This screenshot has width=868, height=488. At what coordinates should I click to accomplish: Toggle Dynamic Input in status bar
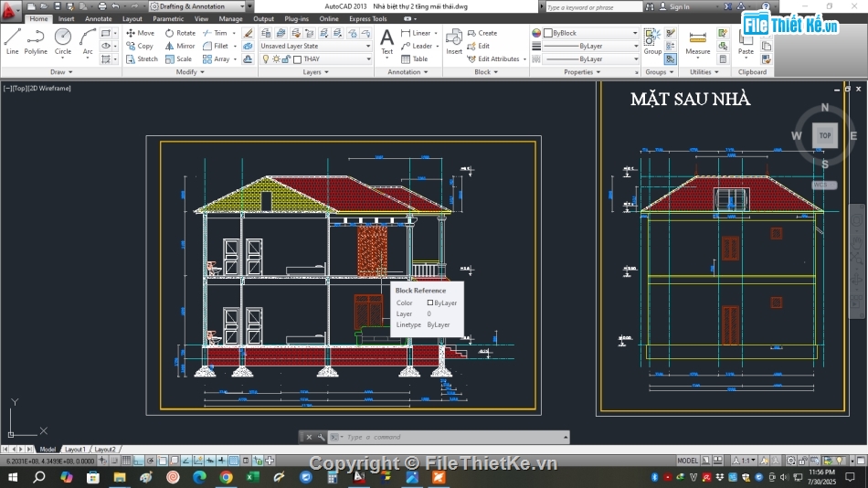pyautogui.click(x=210, y=461)
